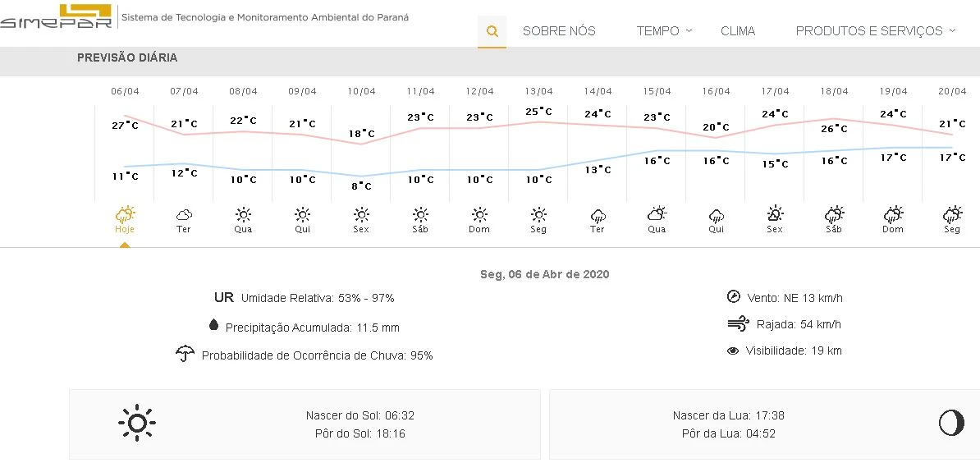Screen dimensions: 980x472
Task: Select Wednesday 08/04 sunny forecast icon
Action: pos(243,215)
